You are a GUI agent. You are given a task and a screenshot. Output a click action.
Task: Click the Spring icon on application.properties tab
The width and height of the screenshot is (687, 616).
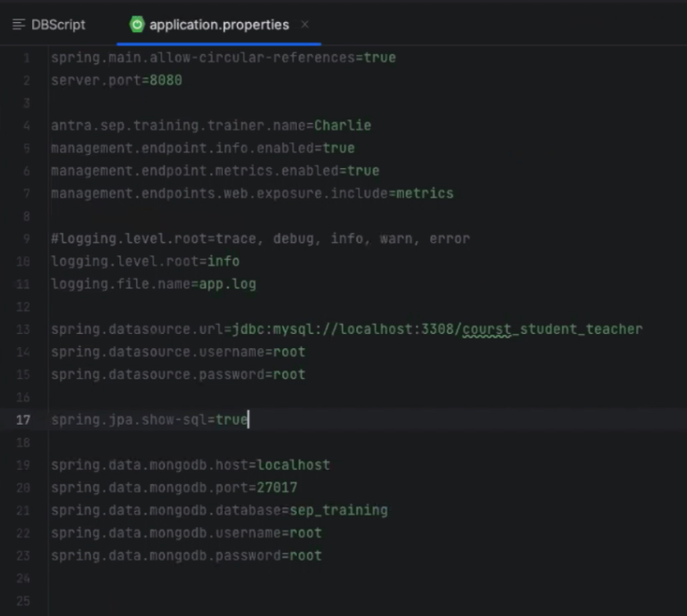(137, 25)
